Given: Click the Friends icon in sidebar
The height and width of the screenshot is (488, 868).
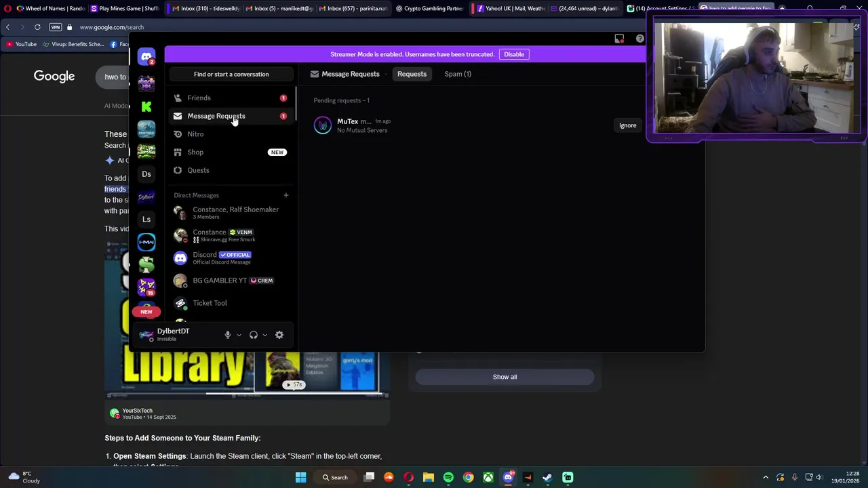Looking at the screenshot, I should [x=178, y=98].
